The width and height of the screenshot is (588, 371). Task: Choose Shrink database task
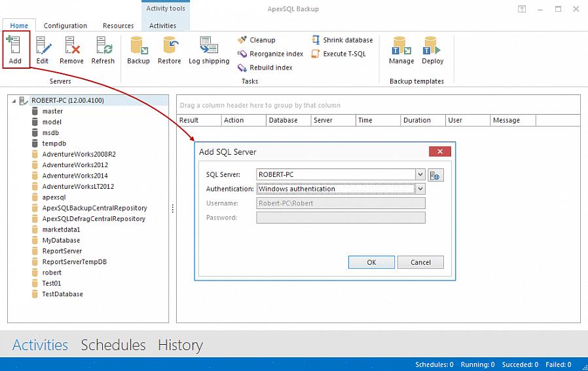click(342, 40)
